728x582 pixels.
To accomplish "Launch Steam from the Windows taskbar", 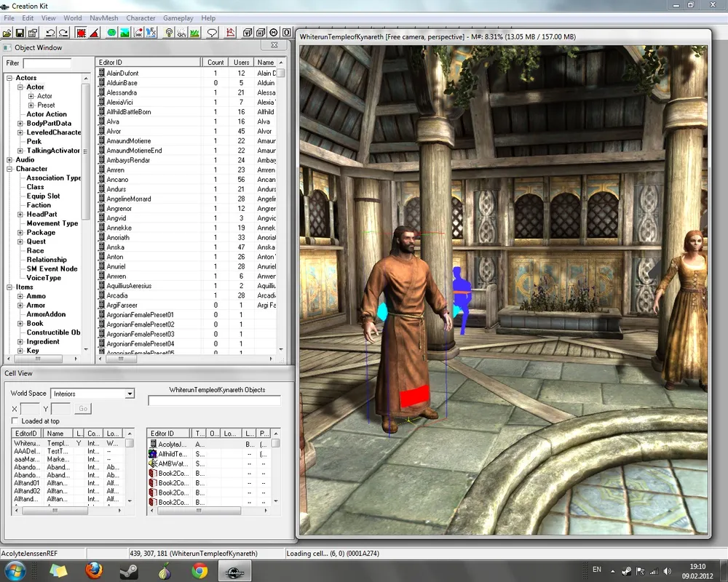I will (129, 570).
